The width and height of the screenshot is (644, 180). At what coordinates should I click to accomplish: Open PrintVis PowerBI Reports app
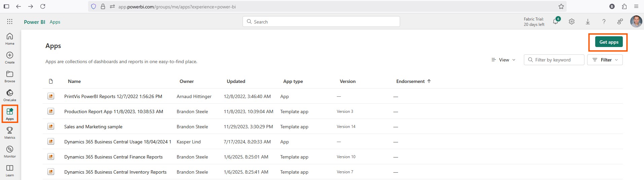[x=113, y=96]
